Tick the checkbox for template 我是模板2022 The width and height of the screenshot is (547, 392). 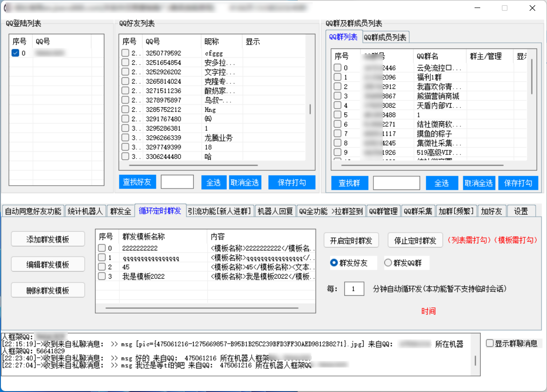click(x=102, y=276)
